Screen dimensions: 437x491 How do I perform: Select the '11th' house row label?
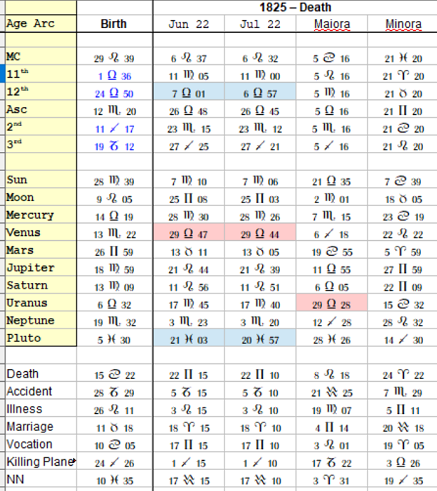coord(17,74)
